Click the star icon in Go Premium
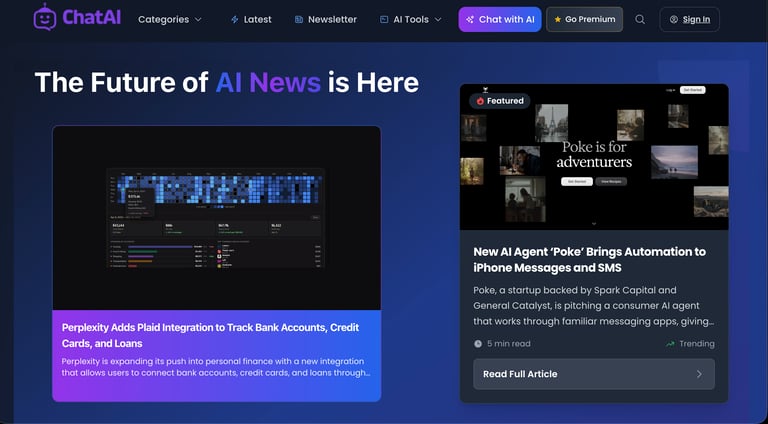Image resolution: width=768 pixels, height=424 pixels. point(557,20)
